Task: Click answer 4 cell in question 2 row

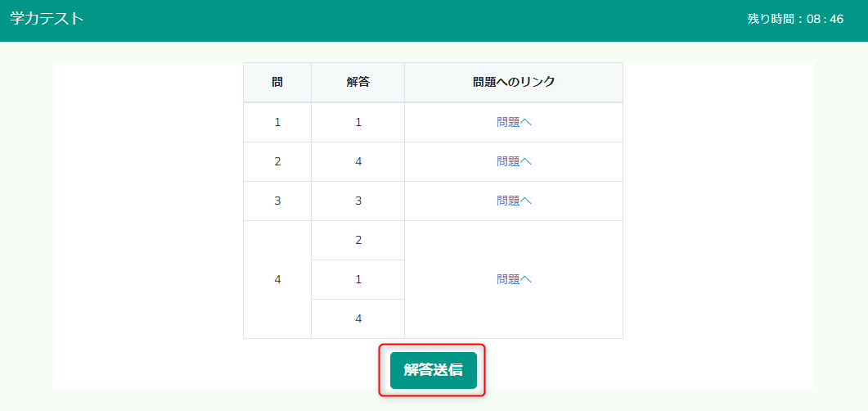Action: (x=358, y=162)
